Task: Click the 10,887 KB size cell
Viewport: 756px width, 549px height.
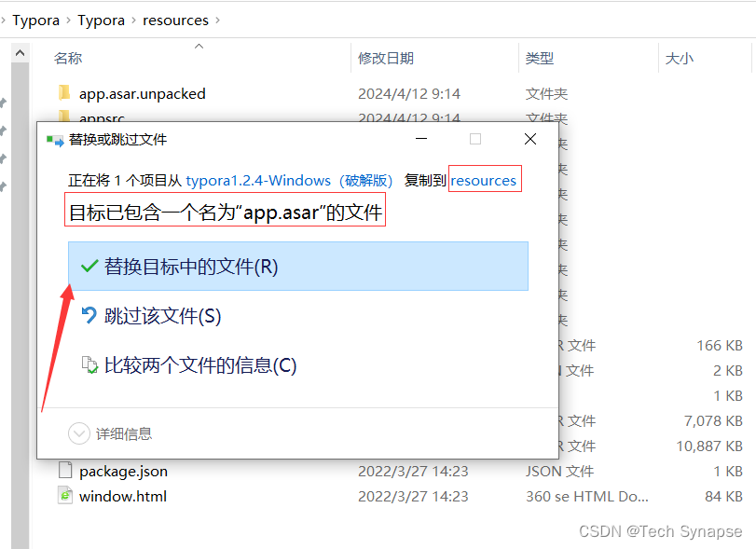Action: (709, 446)
